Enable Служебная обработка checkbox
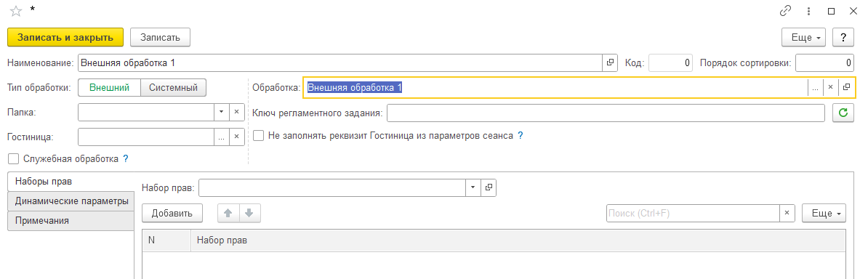 [x=14, y=159]
